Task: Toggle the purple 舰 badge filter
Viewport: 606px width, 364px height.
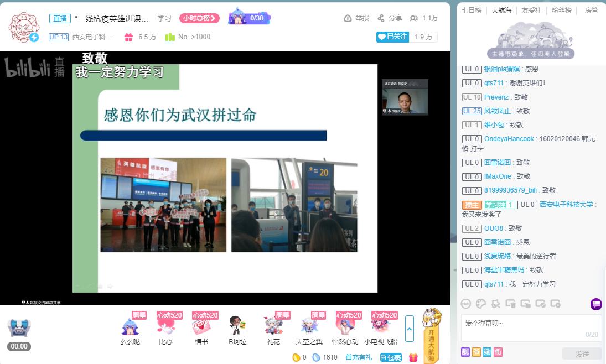Action: [x=465, y=352]
